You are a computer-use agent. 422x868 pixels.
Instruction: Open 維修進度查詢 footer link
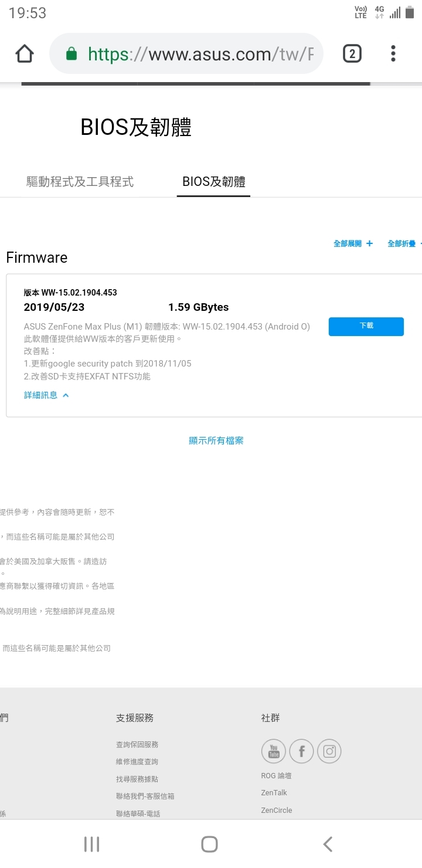click(x=137, y=761)
